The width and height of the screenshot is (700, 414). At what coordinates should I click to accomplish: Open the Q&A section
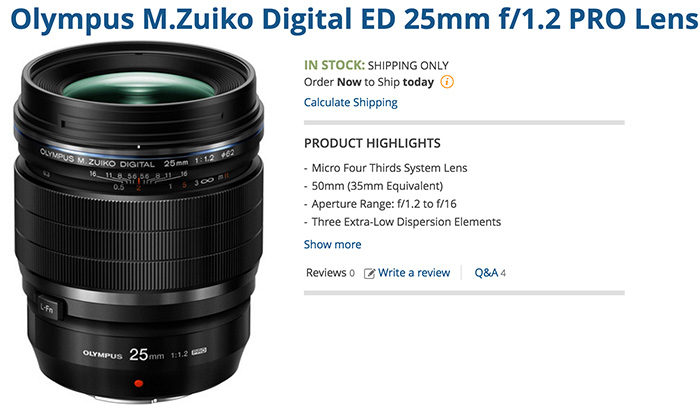click(486, 272)
